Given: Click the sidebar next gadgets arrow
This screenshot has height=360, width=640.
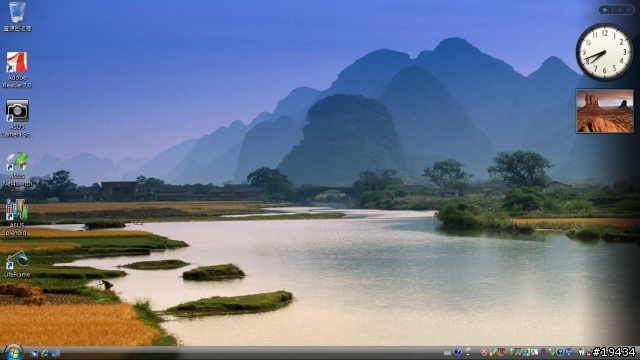Looking at the screenshot, I should pos(628,9).
